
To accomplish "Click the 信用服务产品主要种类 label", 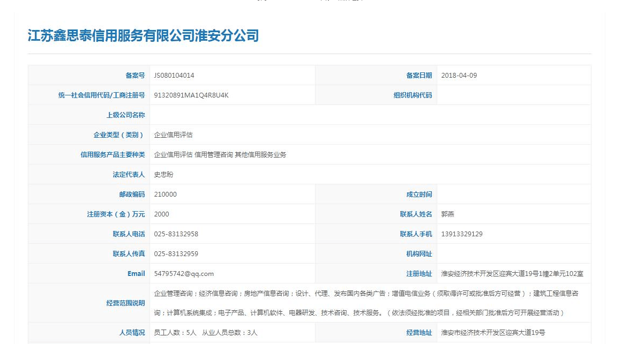I will tap(113, 155).
